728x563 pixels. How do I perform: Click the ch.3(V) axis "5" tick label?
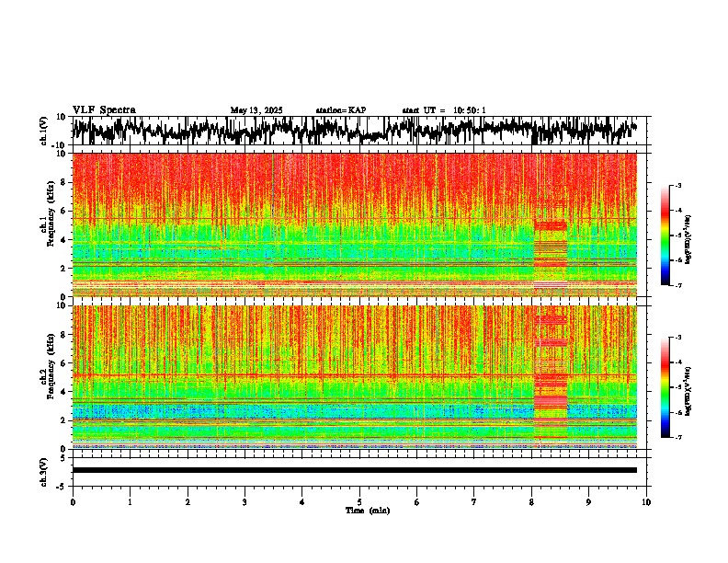63,458
